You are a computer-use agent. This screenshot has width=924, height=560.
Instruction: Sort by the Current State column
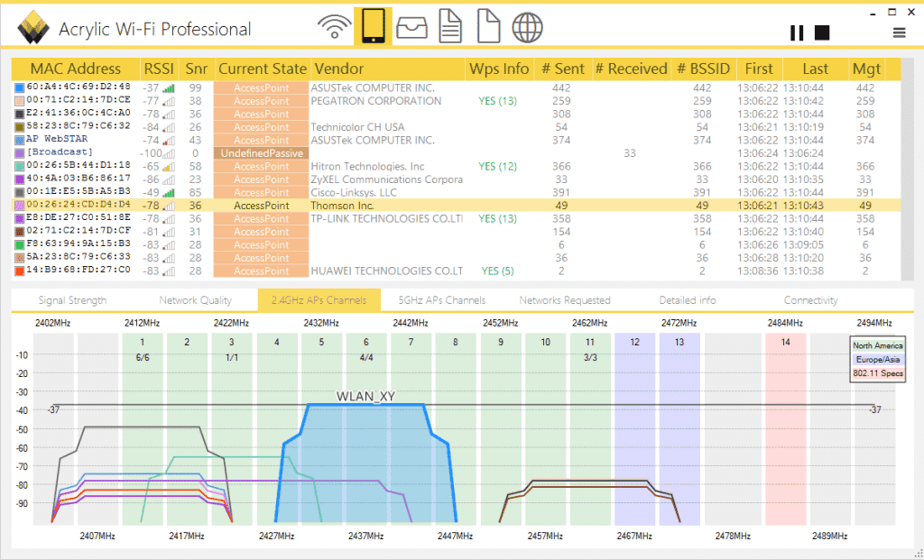[263, 69]
